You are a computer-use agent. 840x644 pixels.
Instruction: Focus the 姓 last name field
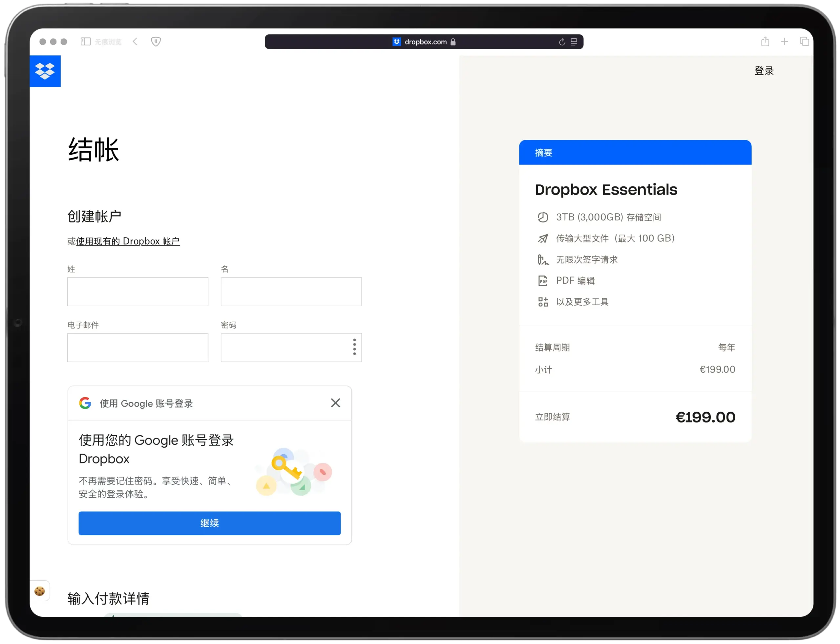(x=137, y=292)
